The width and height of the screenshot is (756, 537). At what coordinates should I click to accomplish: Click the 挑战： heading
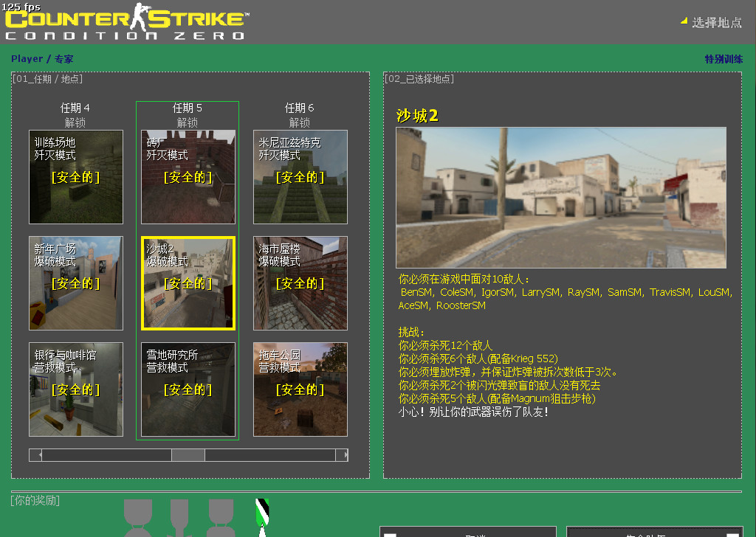pos(412,332)
